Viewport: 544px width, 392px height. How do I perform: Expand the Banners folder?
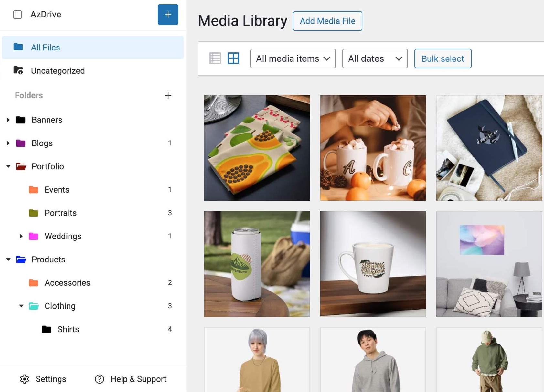[x=8, y=120]
